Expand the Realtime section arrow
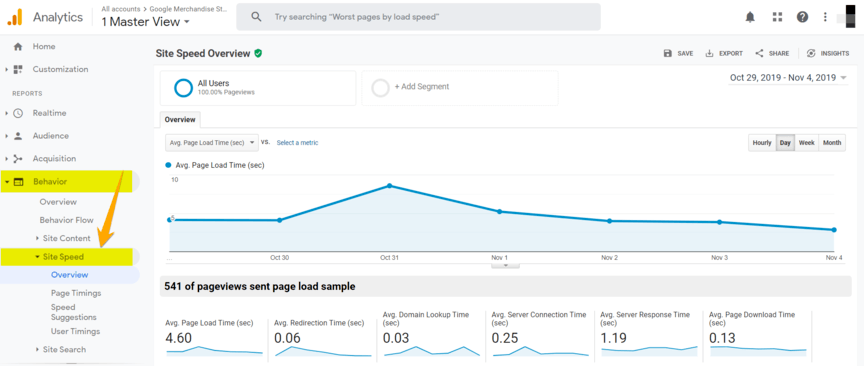Image resolution: width=864 pixels, height=366 pixels. pyautogui.click(x=6, y=113)
